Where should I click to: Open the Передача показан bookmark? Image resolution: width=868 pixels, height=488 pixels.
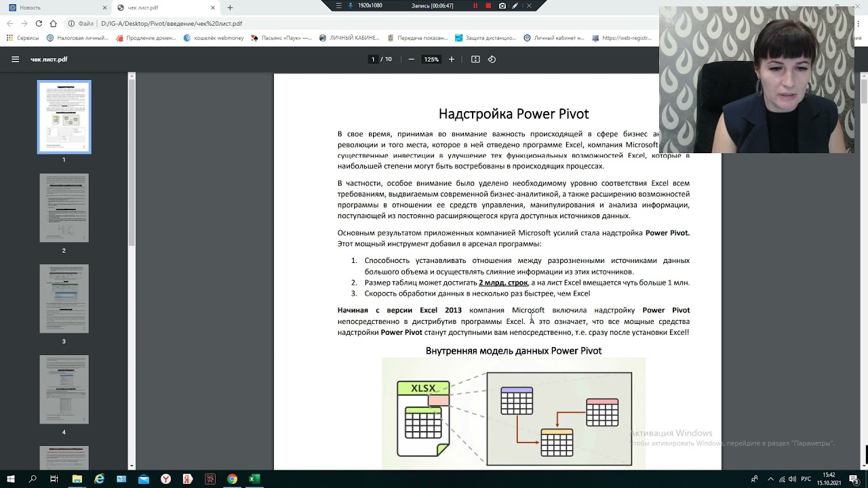point(417,38)
